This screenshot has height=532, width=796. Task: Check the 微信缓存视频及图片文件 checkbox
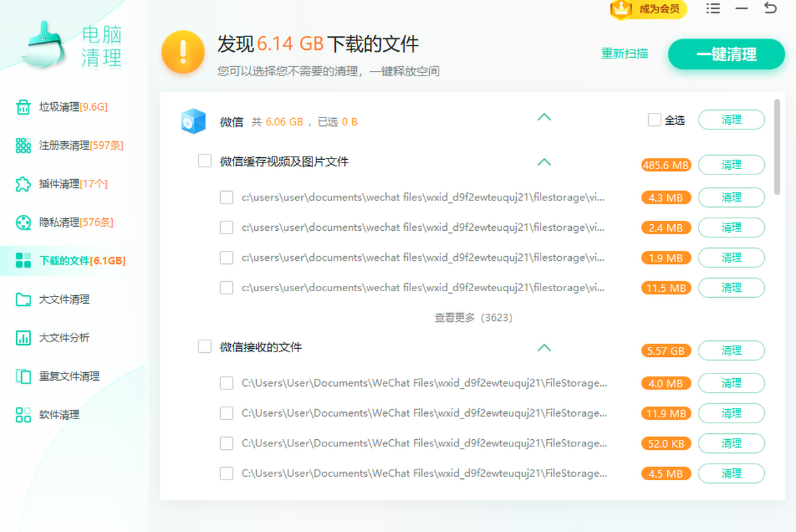(x=205, y=161)
